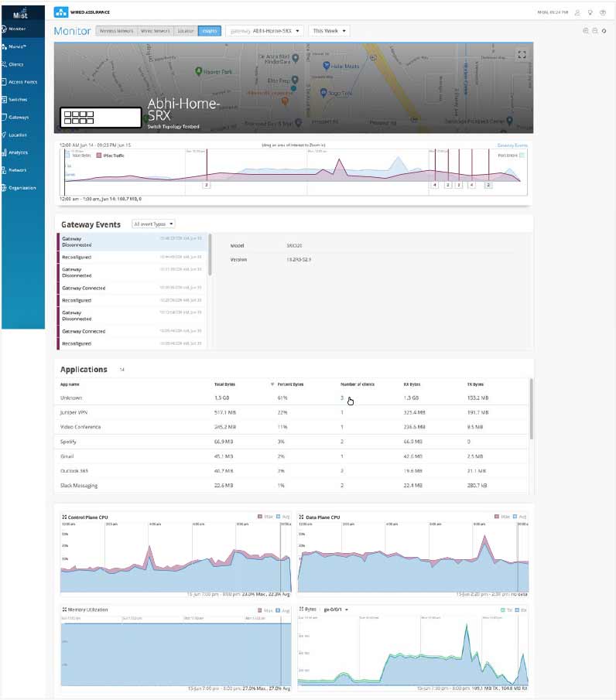This screenshot has width=616, height=700.
Task: Click the user account icon
Action: (x=577, y=12)
